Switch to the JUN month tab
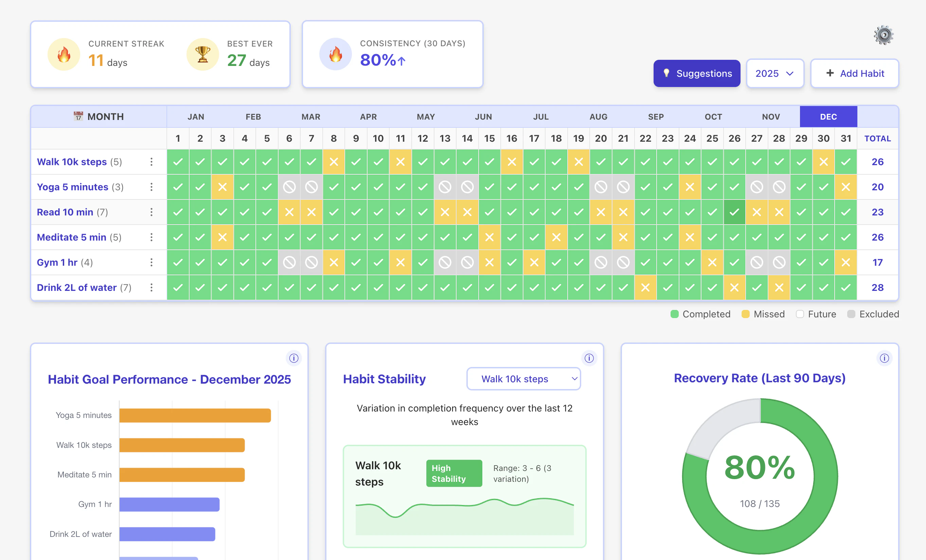Screen dimensions: 926x560 (x=483, y=117)
